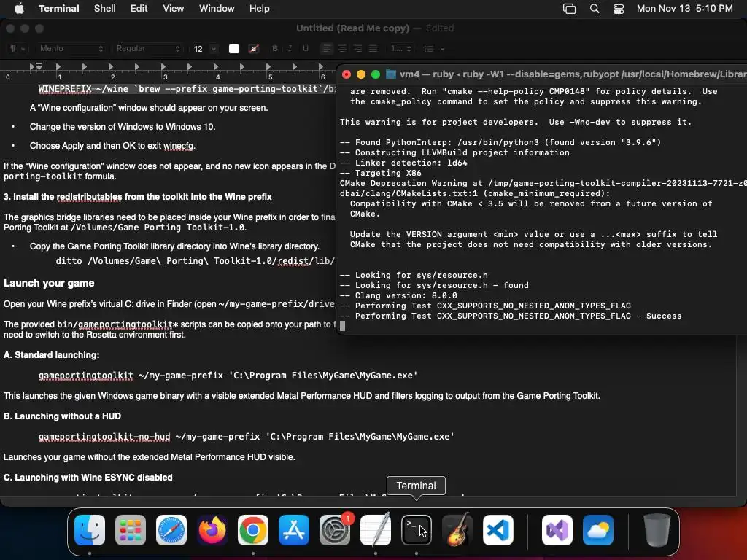Click the 'C. Launching with Wine ESYNC disabled' heading
The image size is (747, 560).
pyautogui.click(x=88, y=477)
